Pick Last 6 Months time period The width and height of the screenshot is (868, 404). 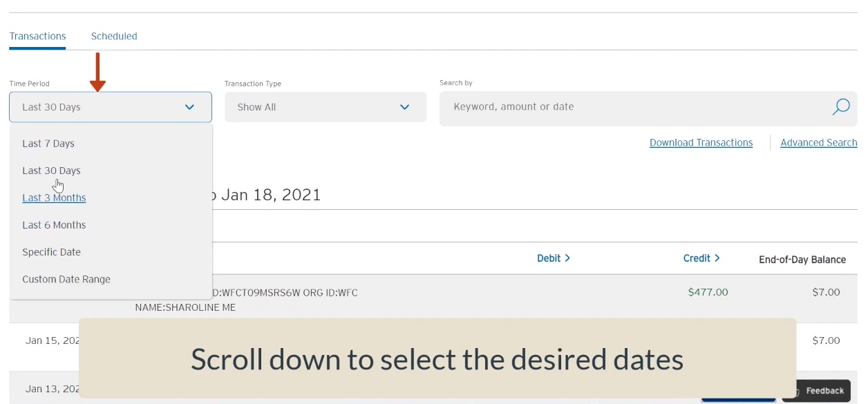point(54,225)
